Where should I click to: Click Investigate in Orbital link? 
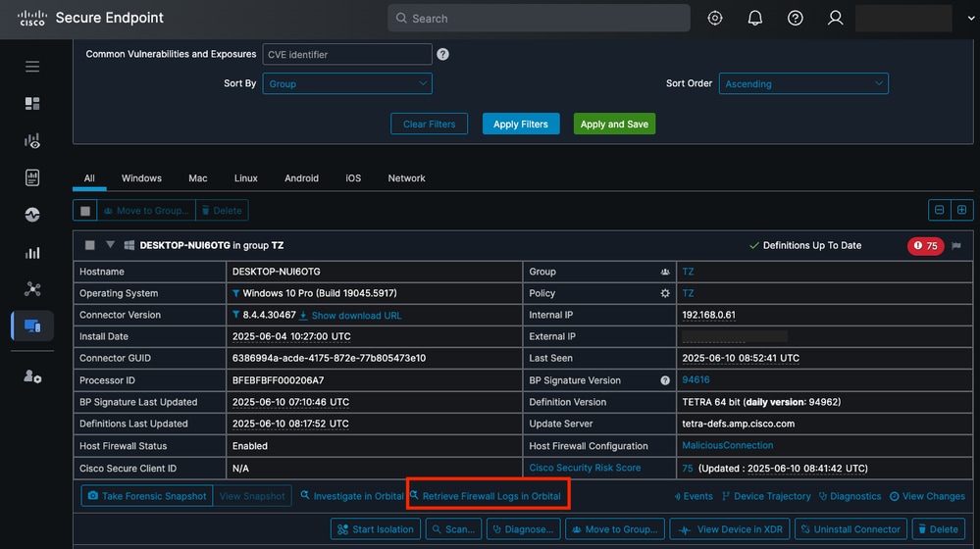[352, 496]
